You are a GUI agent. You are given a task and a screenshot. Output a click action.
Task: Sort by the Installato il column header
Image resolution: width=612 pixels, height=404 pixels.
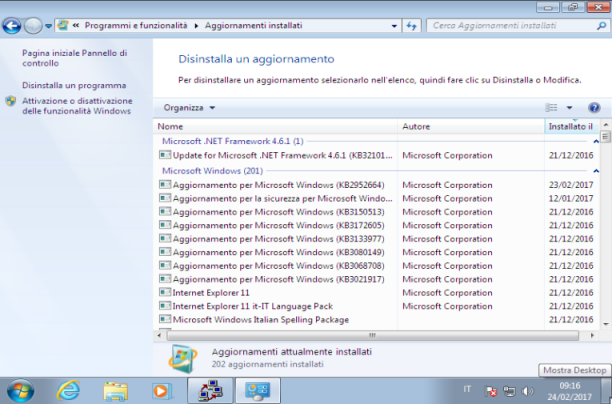click(571, 126)
